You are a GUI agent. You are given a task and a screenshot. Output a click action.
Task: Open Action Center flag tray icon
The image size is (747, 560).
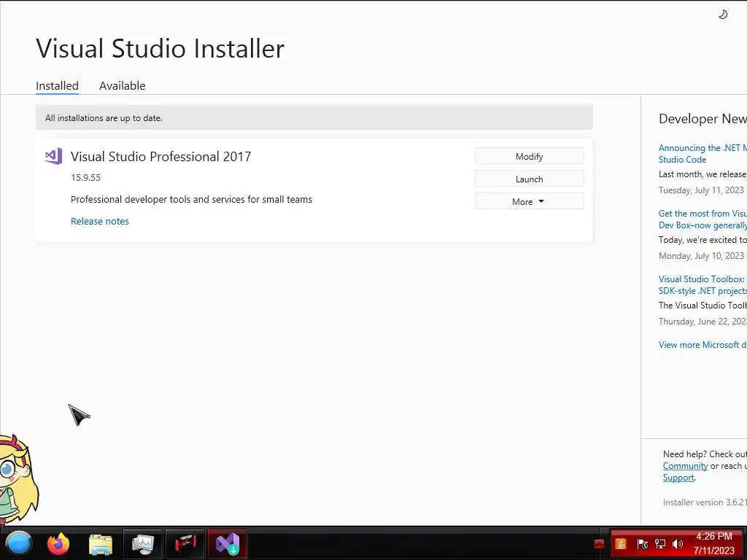(642, 544)
